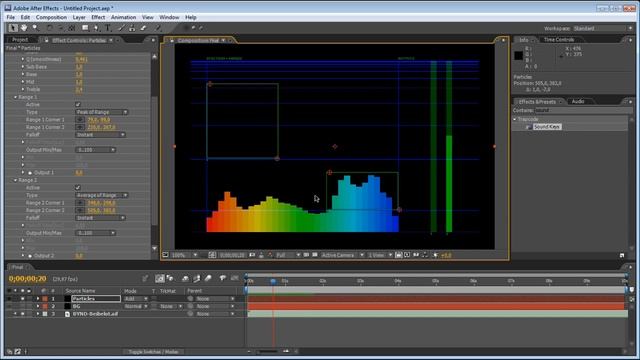This screenshot has width=640, height=360.
Task: Open the Composition menu
Action: point(51,17)
